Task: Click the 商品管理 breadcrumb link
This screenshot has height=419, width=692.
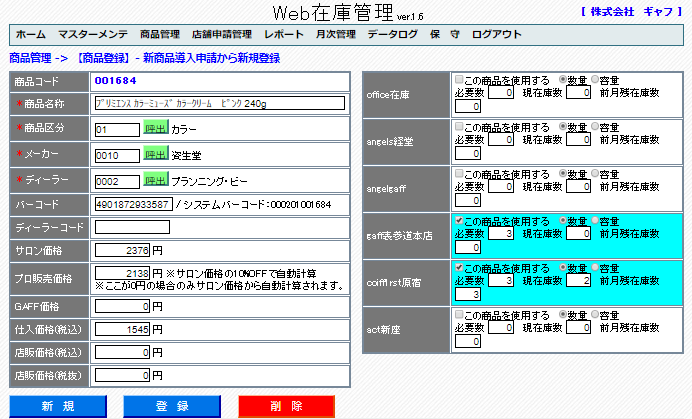Action: pos(30,58)
